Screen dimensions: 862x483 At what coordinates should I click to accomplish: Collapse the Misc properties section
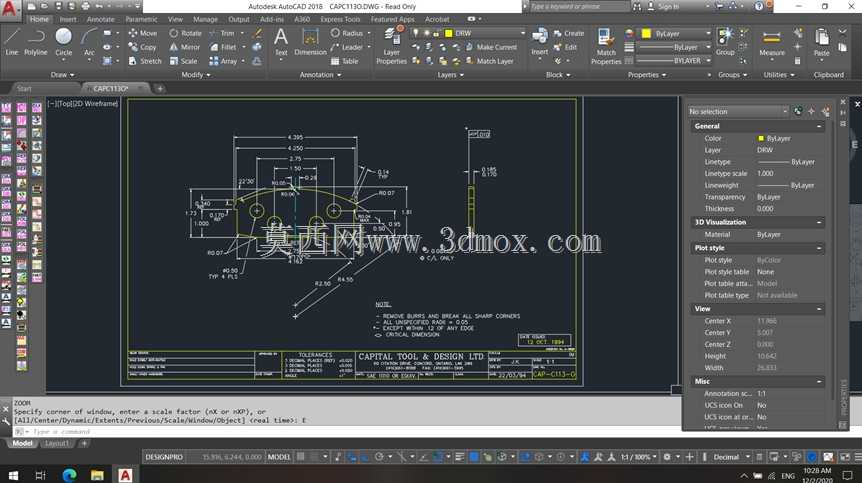[819, 381]
